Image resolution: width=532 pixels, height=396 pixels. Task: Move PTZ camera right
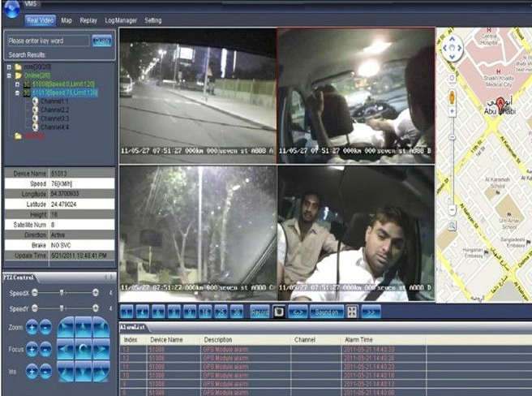pyautogui.click(x=101, y=349)
